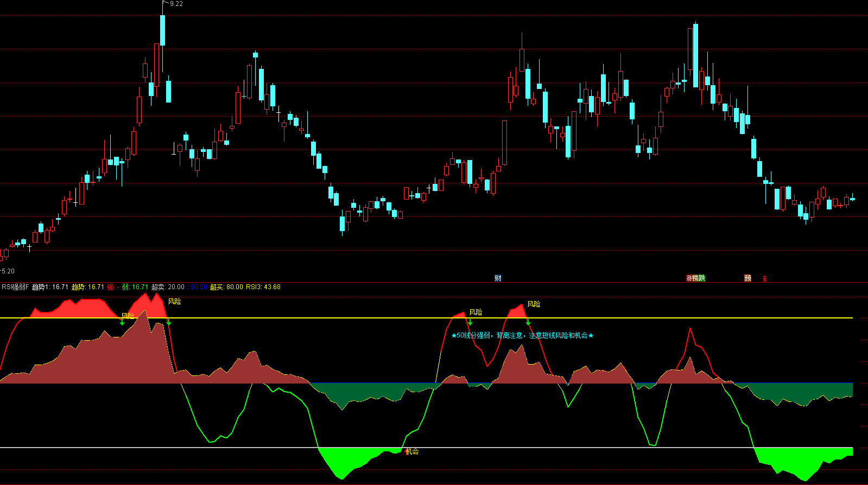The height and width of the screenshot is (485, 868).
Task: Open the 涨榜跌 ranking marker
Action: point(695,278)
